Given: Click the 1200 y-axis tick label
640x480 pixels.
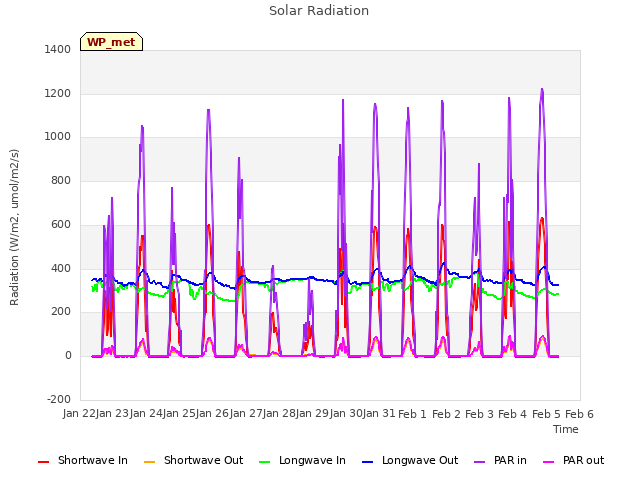Looking at the screenshot, I should (x=58, y=93).
